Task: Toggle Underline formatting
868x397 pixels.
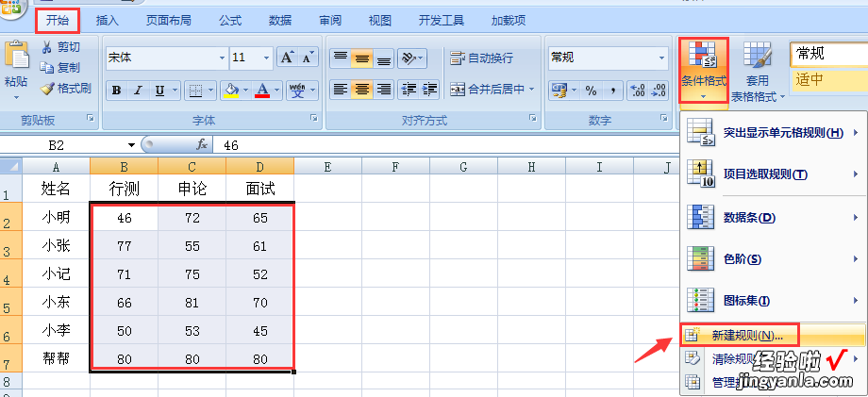Action: [x=159, y=91]
